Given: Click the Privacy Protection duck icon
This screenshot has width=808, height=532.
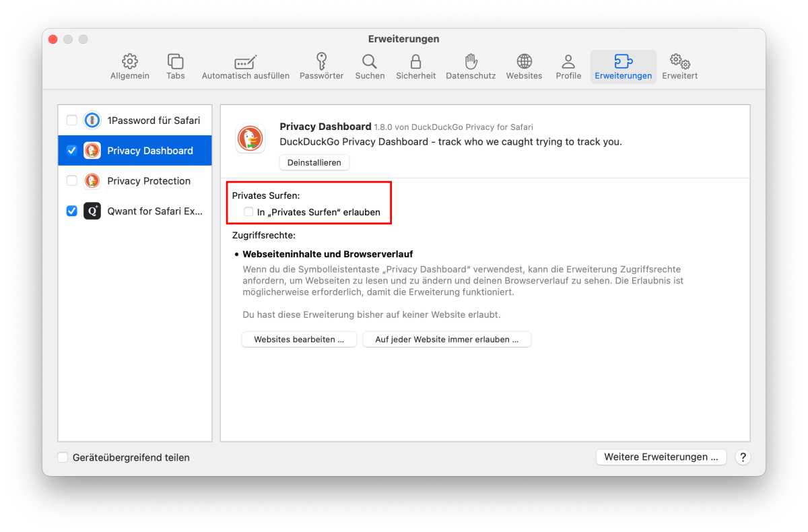Looking at the screenshot, I should pyautogui.click(x=92, y=181).
